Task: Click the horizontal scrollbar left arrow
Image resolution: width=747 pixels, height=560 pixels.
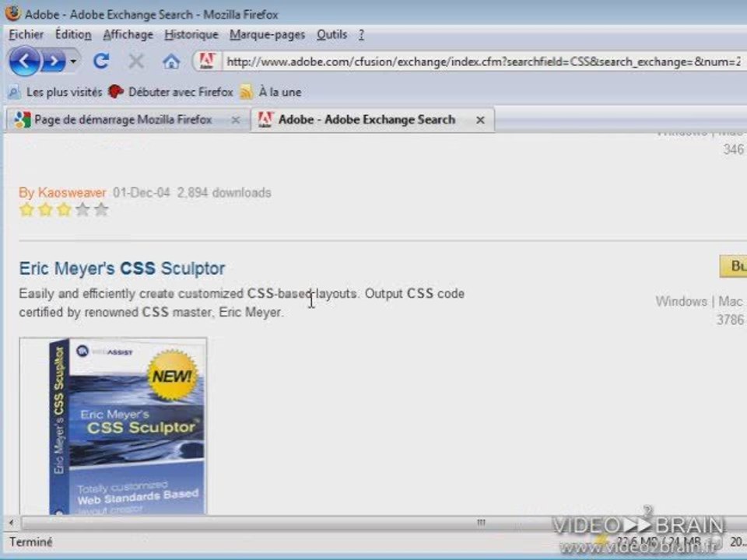Action: [x=12, y=523]
